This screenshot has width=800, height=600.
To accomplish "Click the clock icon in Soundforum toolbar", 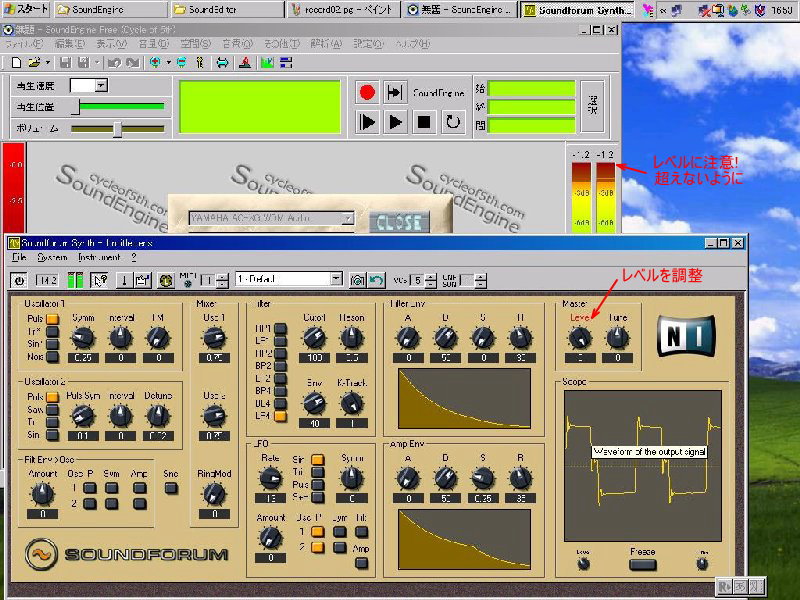I will [x=164, y=280].
